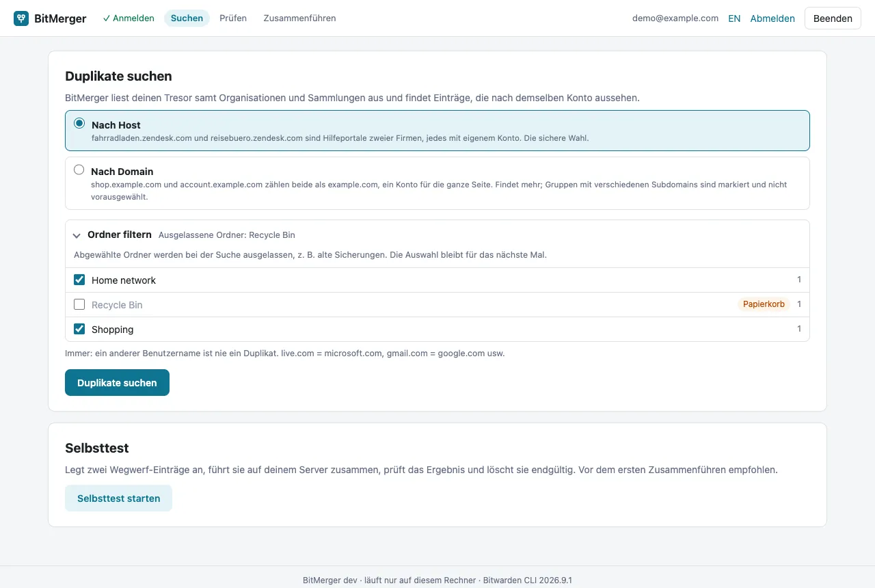The image size is (875, 588).
Task: Click the demo@example.com account text
Action: point(675,18)
